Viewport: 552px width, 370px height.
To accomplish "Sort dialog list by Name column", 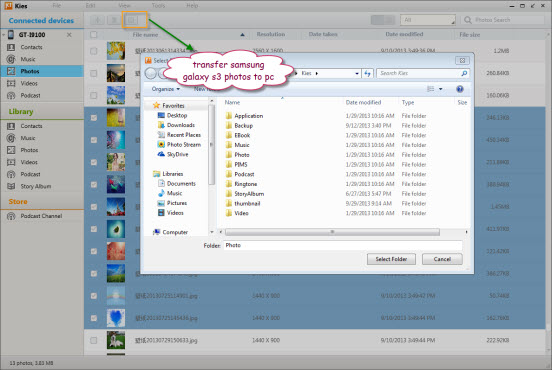I will pyautogui.click(x=232, y=102).
